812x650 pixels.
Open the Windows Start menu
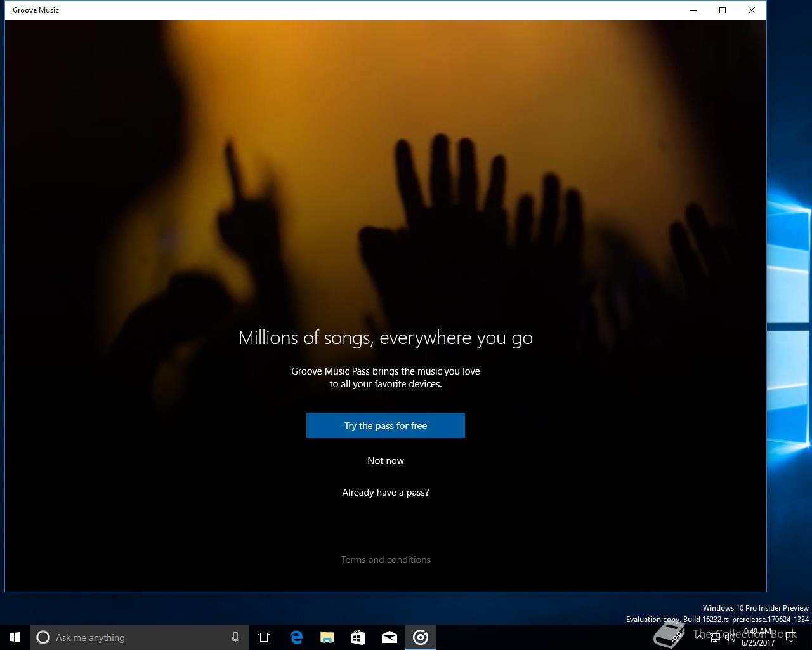coord(15,637)
